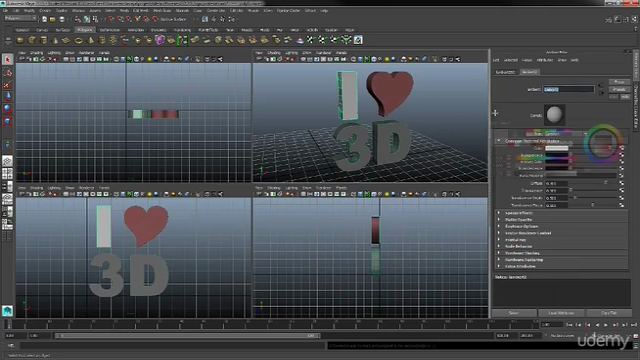The image size is (640, 360).
Task: Adjust the Diffuse slider handle
Action: tap(606, 184)
